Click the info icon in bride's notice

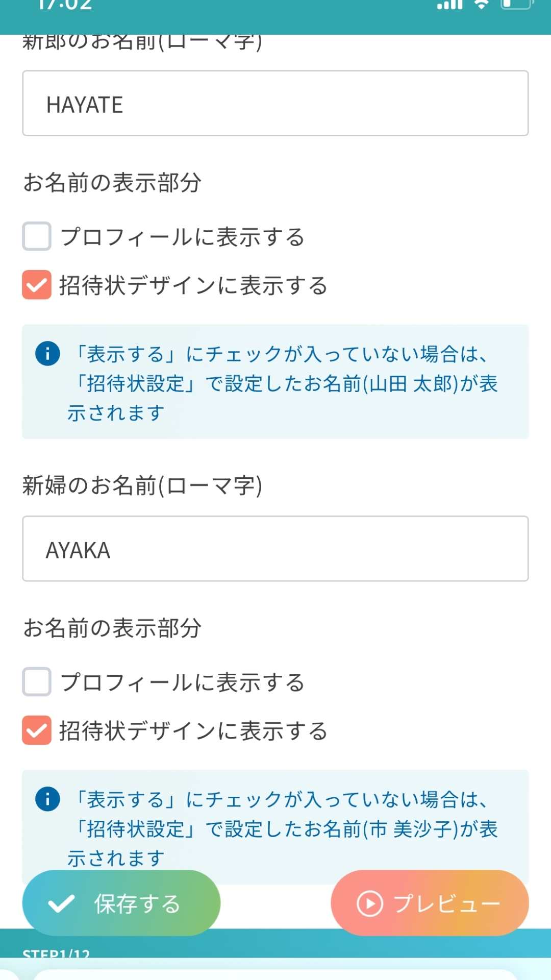tap(47, 799)
